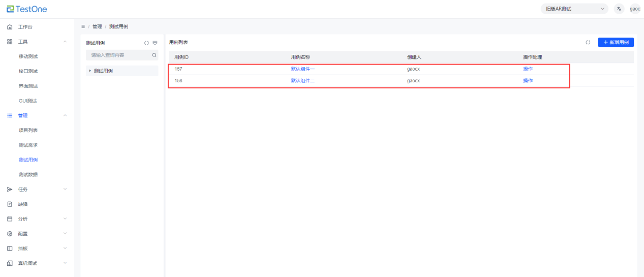Click the 缺陷 document icon in sidebar

[10, 204]
